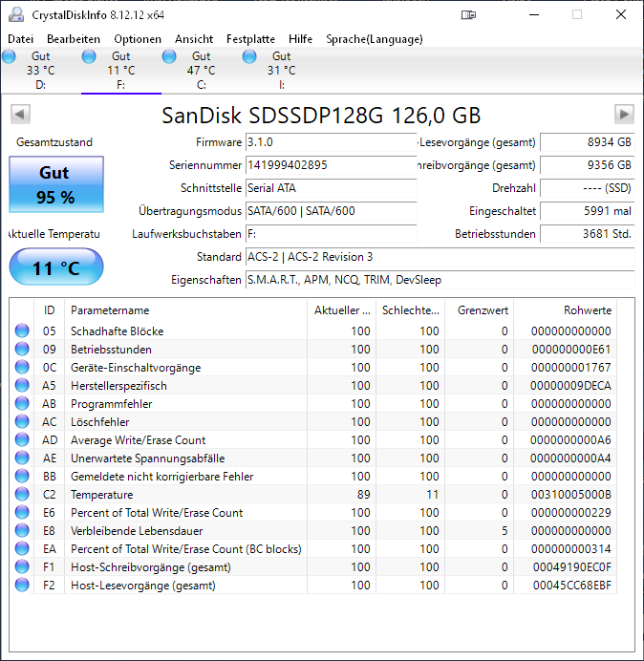Screen dimensions: 644x661
Task: Click status orb for drive C:
Action: [169, 56]
